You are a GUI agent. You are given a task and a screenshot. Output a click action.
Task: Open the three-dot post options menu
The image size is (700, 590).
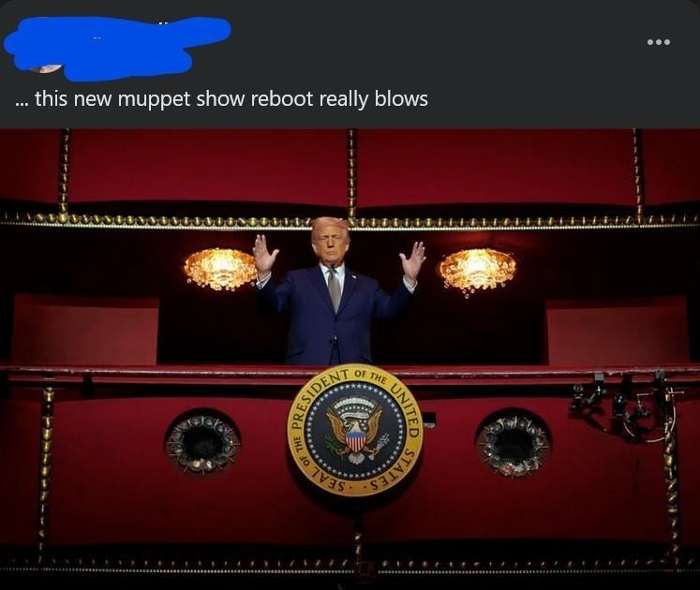pos(659,42)
